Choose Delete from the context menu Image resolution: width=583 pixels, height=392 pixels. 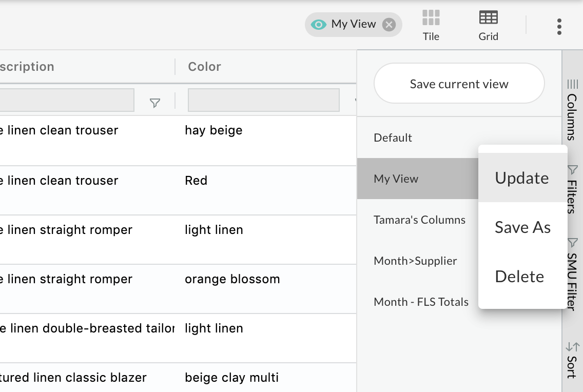pos(522,277)
